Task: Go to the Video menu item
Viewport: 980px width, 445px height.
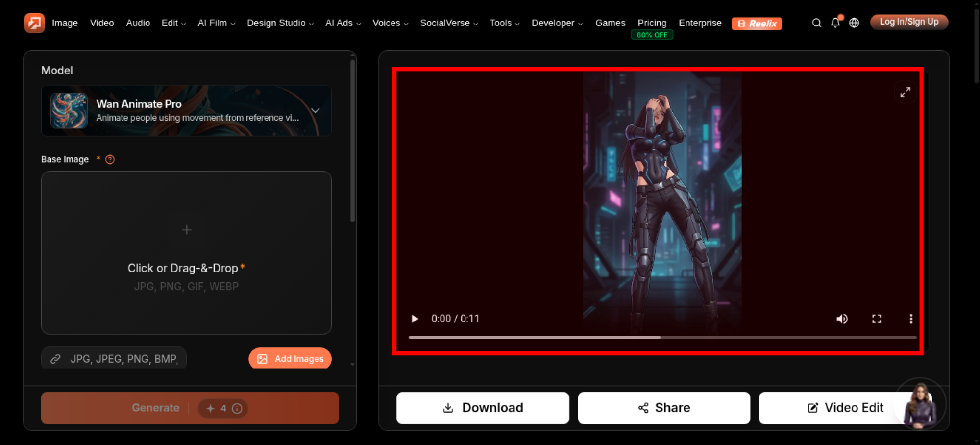Action: point(102,23)
